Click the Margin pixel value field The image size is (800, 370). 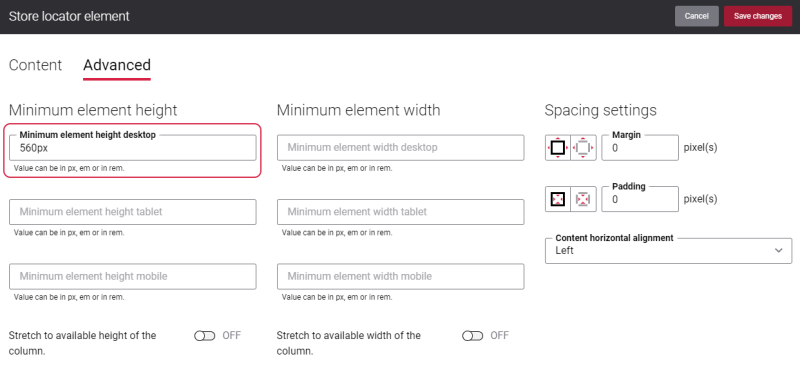[640, 148]
